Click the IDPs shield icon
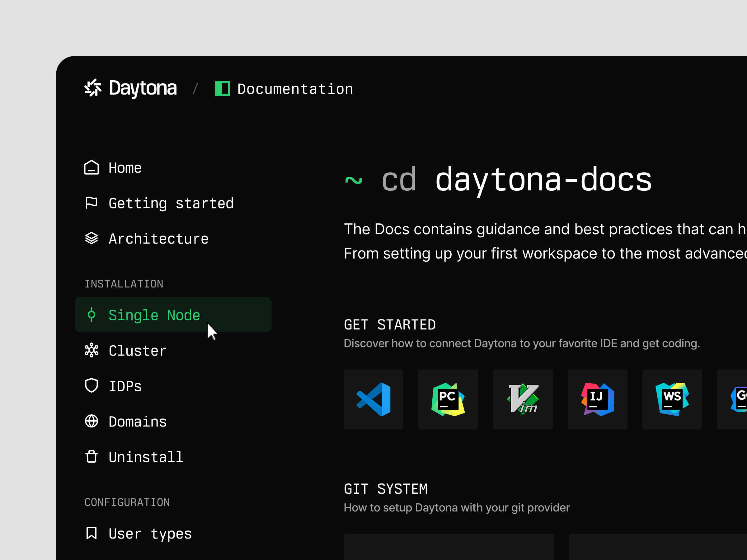This screenshot has width=747, height=560. [x=92, y=385]
